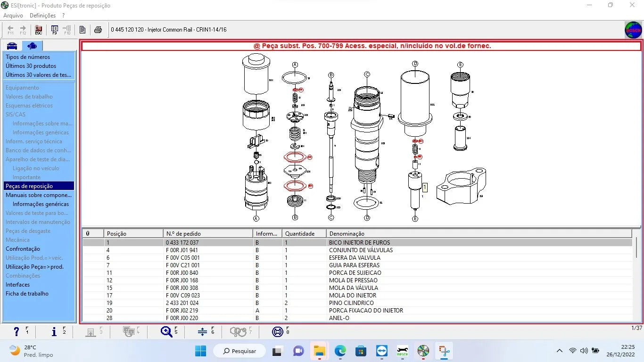Select Confrontação in the left panel

click(x=23, y=249)
